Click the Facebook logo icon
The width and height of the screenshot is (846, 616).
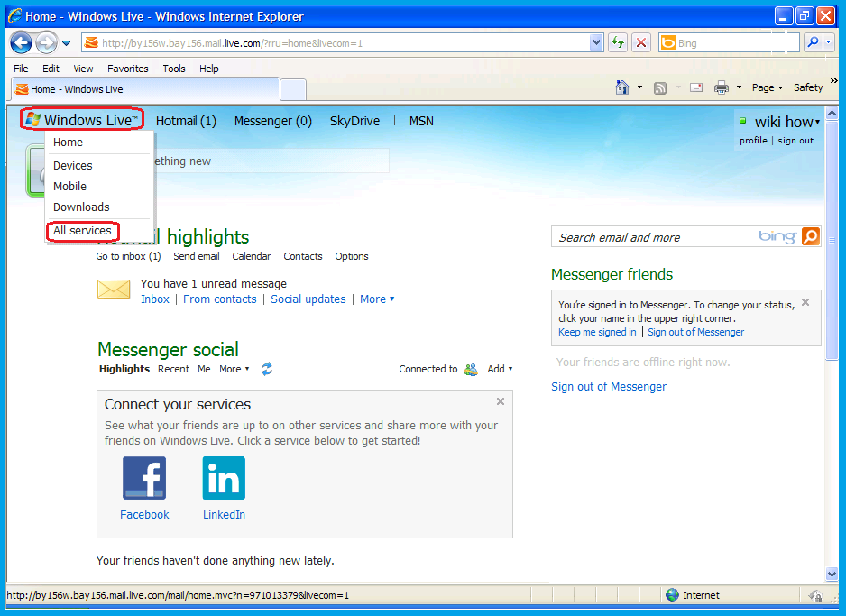tap(144, 478)
